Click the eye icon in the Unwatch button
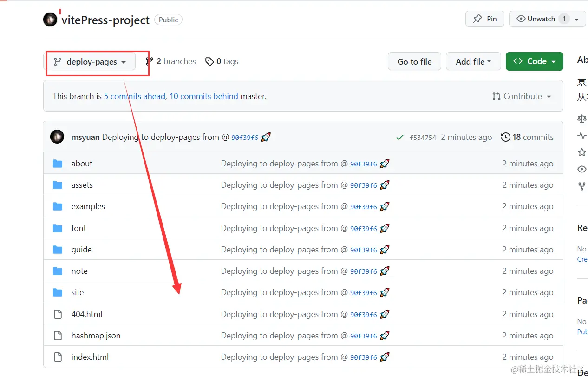 pos(521,19)
